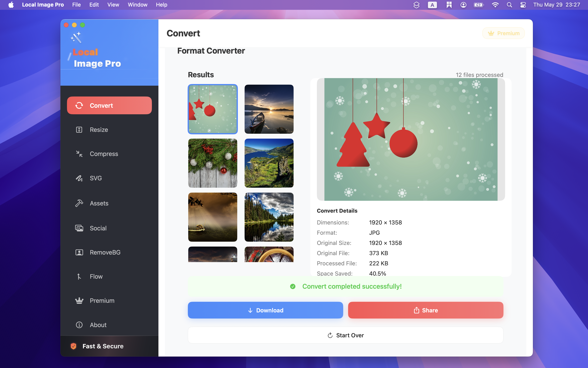
Task: Select the Christmas ornaments thumbnail
Action: pyautogui.click(x=213, y=109)
